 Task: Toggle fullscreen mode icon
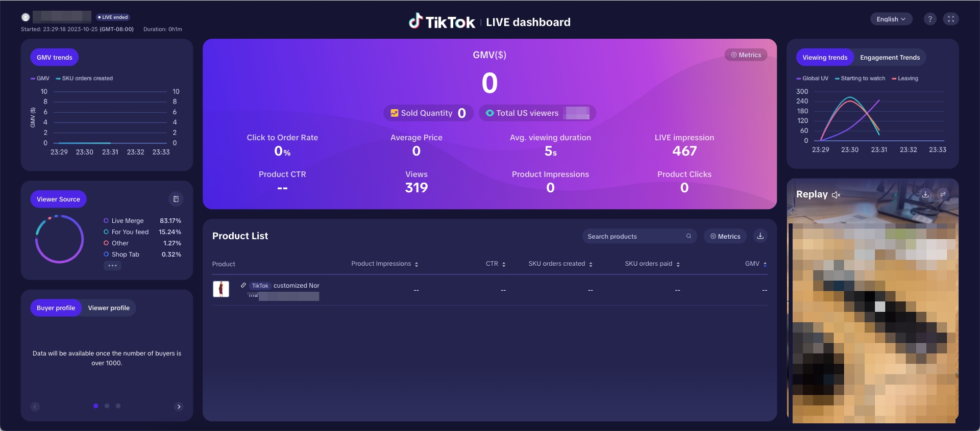coord(951,19)
